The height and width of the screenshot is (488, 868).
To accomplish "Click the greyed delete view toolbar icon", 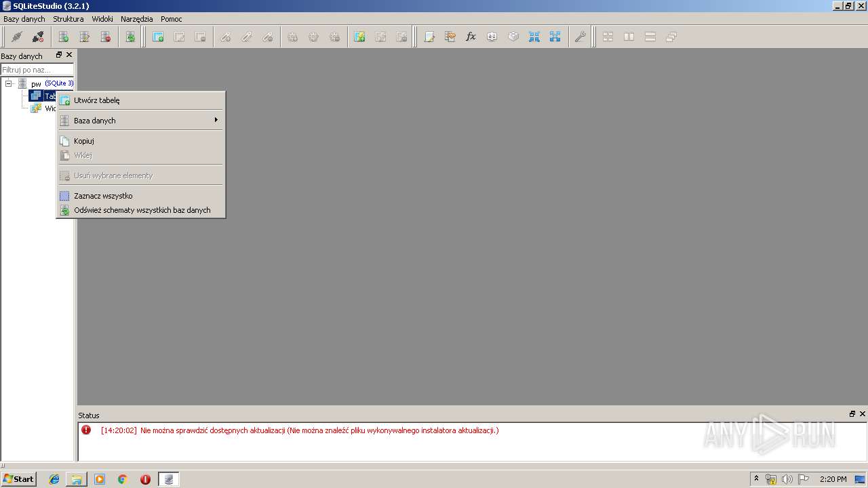I will click(x=401, y=37).
